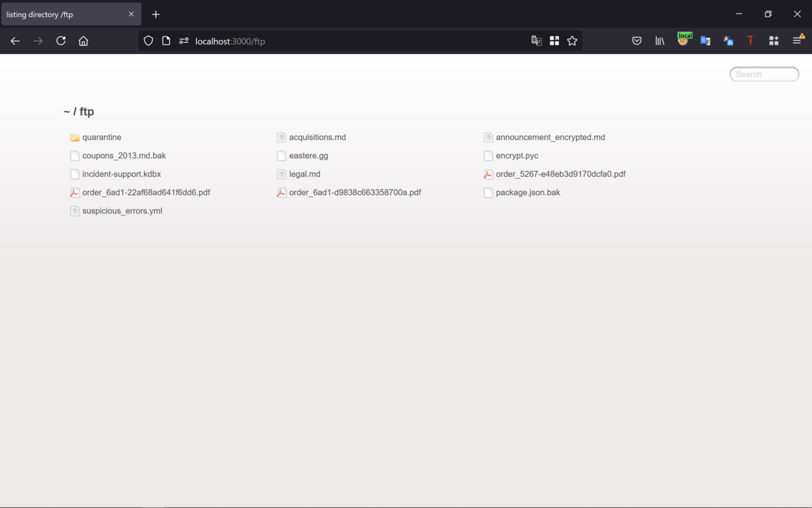812x508 pixels.
Task: Click the tracking protection shield icon
Action: 148,41
